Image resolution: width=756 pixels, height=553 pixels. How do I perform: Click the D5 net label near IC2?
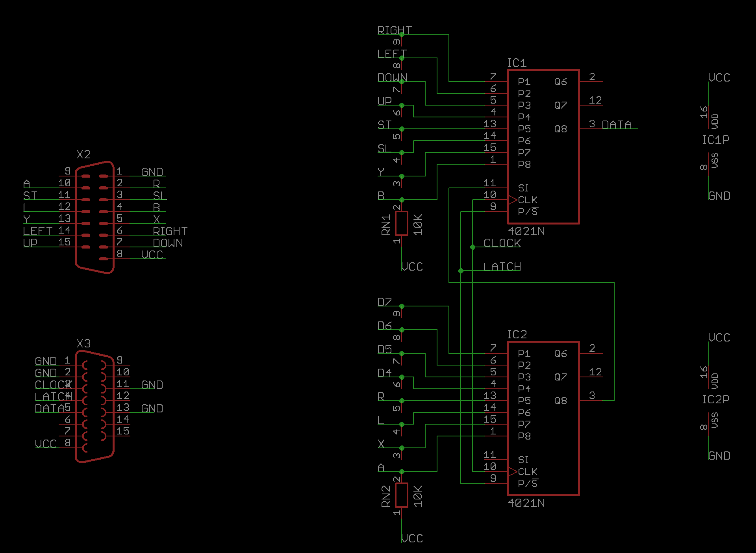384,349
